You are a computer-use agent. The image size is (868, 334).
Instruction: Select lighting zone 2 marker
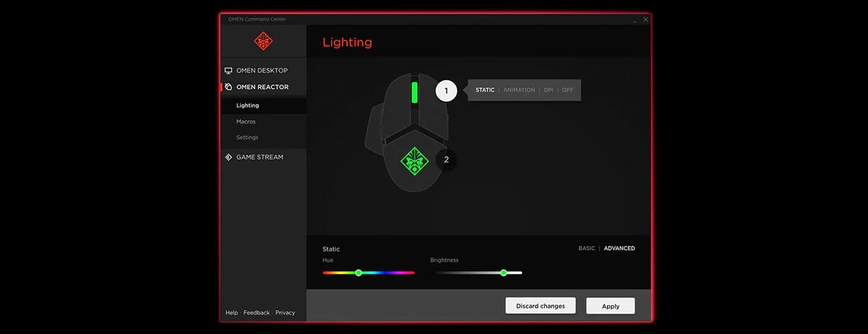(x=447, y=160)
